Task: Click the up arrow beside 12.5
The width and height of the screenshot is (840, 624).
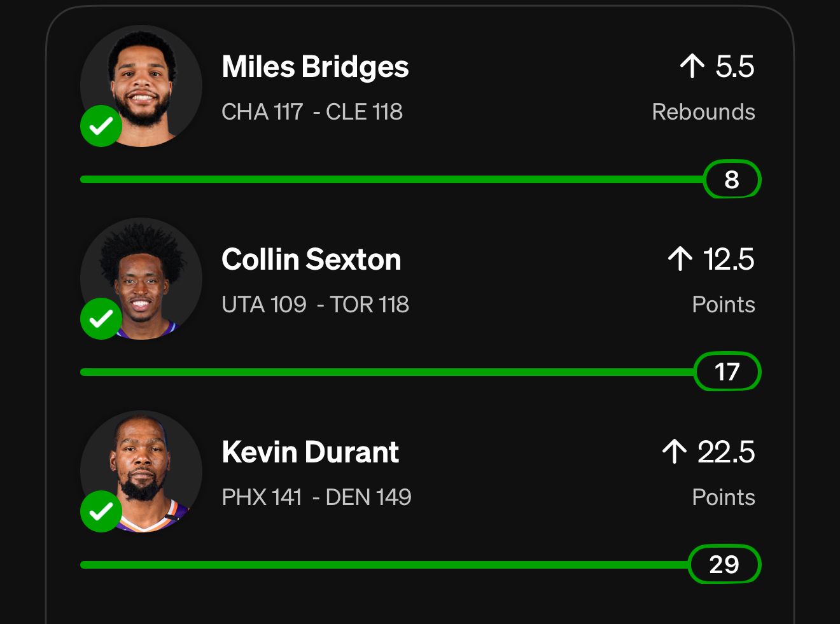Action: [x=680, y=259]
